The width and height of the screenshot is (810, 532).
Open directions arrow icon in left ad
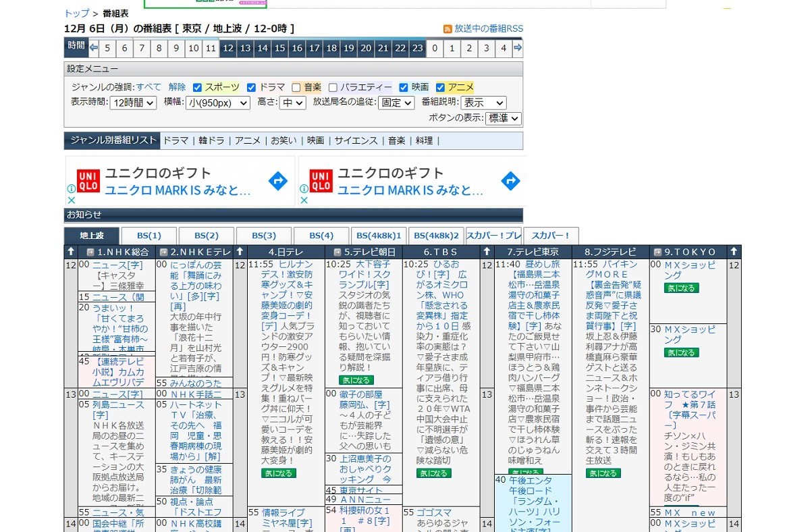[278, 181]
